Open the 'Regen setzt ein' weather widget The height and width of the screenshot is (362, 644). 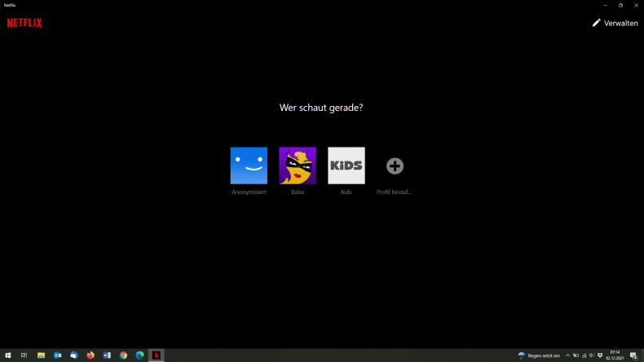click(x=539, y=355)
